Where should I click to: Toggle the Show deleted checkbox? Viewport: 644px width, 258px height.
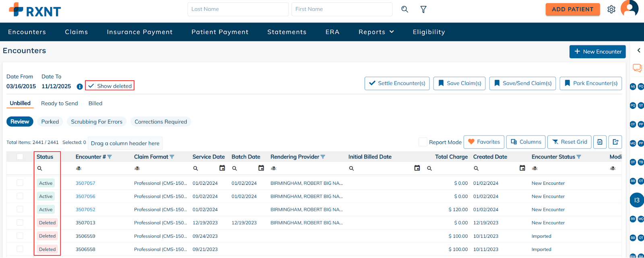tap(91, 86)
